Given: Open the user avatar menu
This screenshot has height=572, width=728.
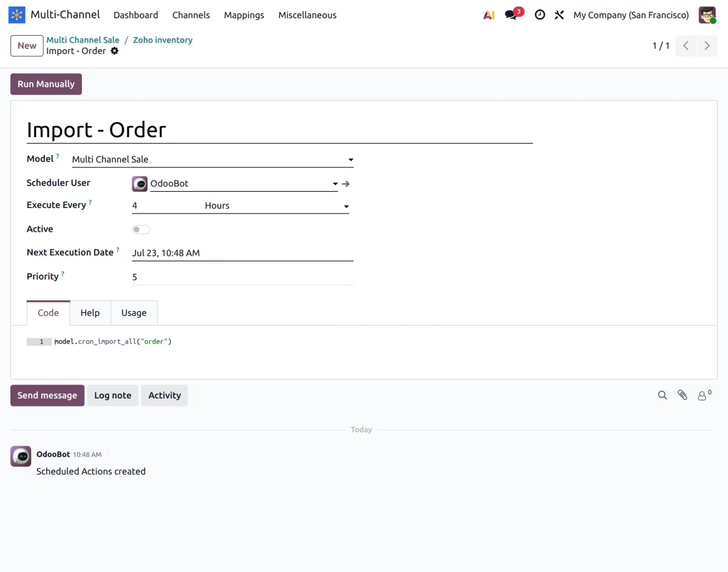Looking at the screenshot, I should point(707,15).
